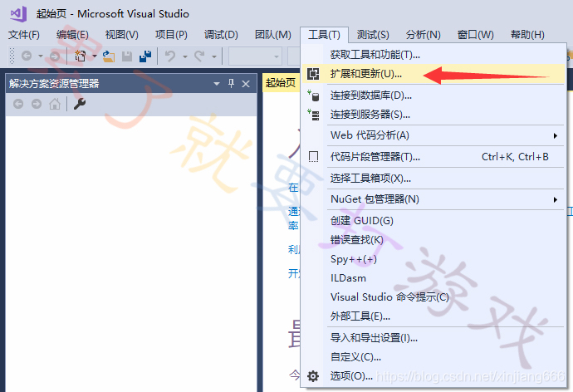This screenshot has width=573, height=392.
Task: Click the navigate forward toolbar icon
Action: pos(55,56)
